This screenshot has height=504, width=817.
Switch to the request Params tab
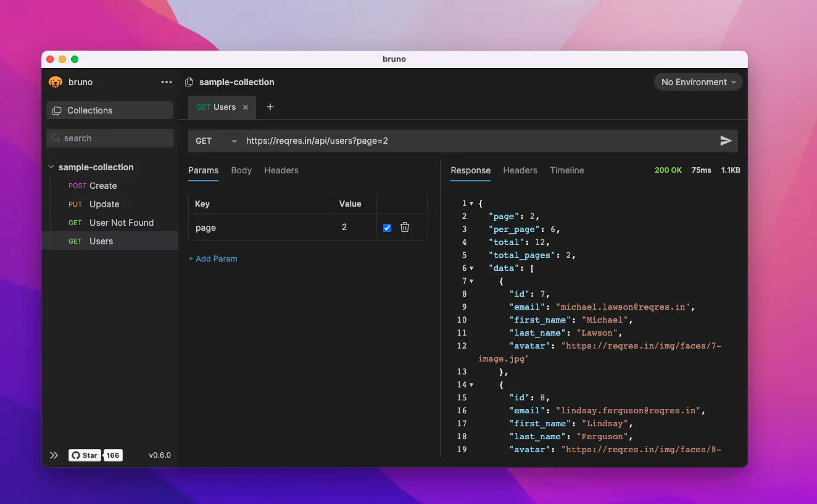[x=203, y=170]
